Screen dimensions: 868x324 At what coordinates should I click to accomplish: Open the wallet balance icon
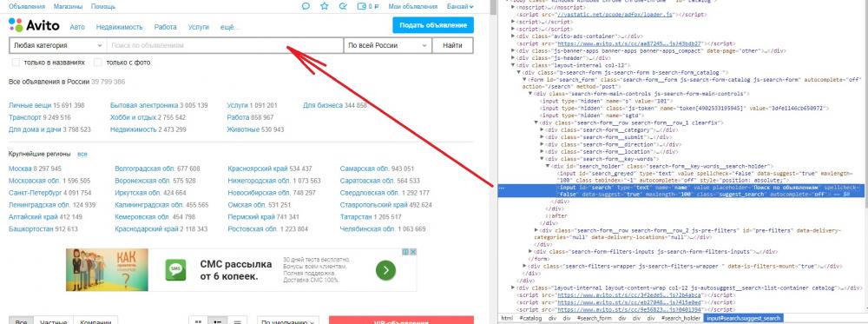[x=368, y=7]
